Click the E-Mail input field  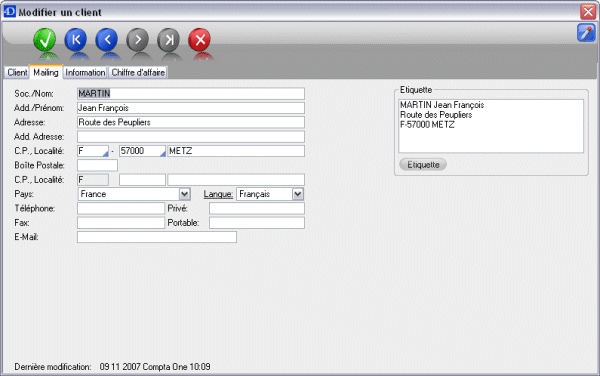157,237
